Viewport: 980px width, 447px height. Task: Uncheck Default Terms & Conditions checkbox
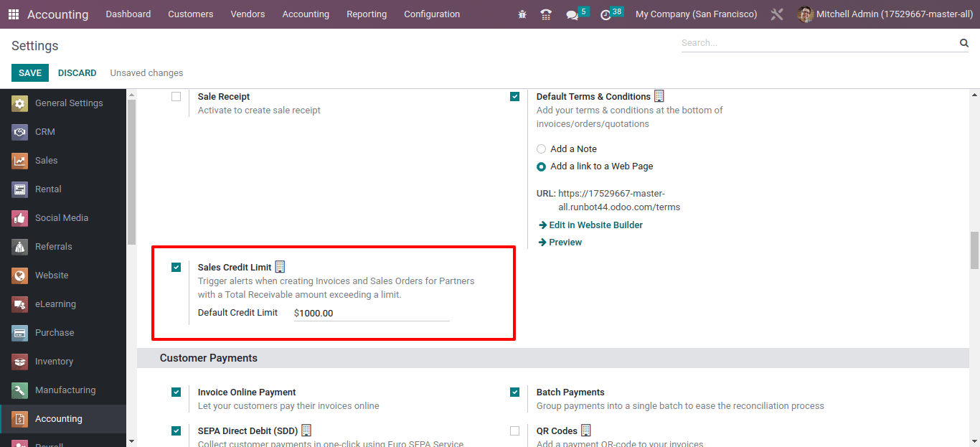click(514, 97)
